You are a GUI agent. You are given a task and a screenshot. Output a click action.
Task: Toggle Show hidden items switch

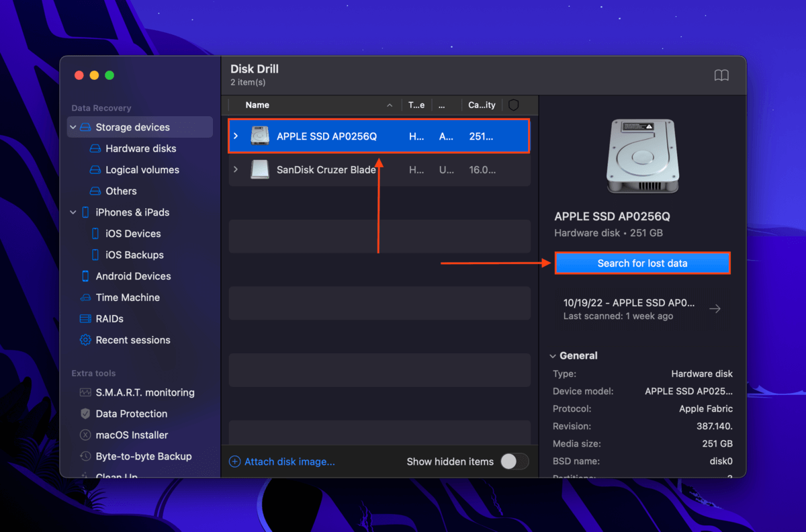[514, 461]
